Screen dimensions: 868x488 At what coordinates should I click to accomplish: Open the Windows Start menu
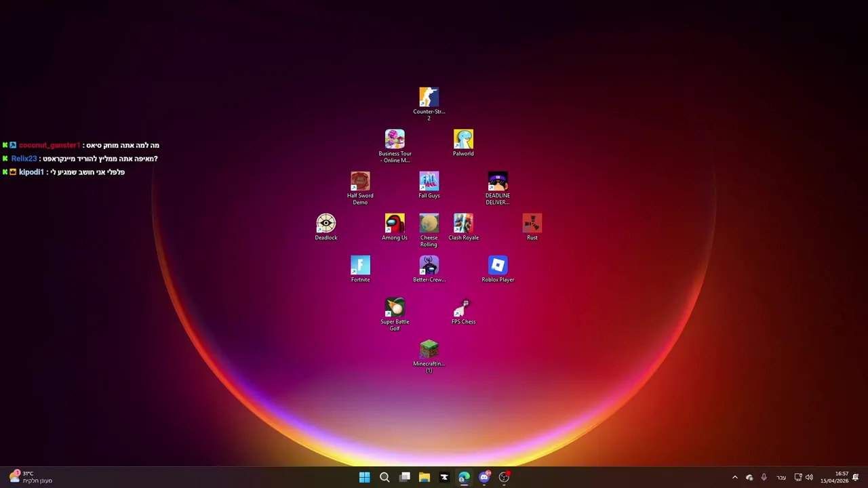364,477
